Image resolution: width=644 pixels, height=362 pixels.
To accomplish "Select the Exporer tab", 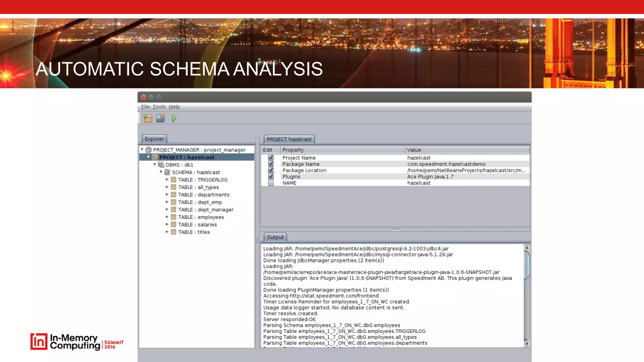I will pos(154,139).
